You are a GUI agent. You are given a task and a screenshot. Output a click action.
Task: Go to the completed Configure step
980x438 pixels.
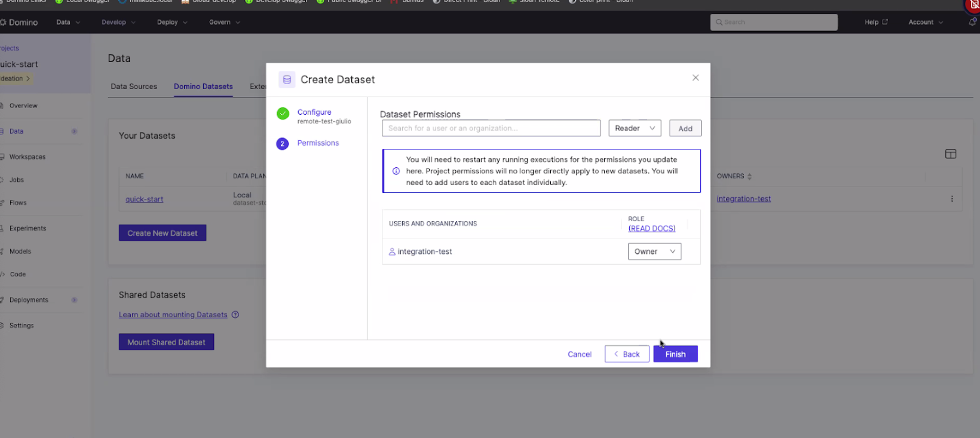coord(314,112)
